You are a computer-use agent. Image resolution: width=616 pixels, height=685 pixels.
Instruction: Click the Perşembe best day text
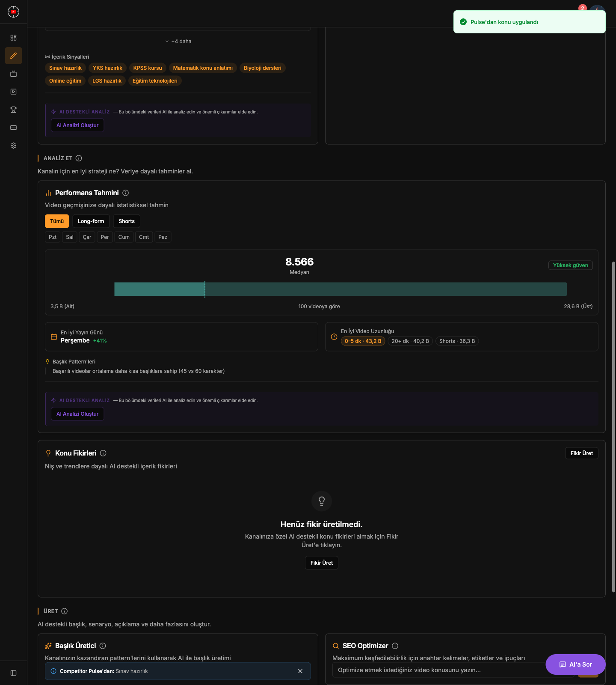(75, 341)
